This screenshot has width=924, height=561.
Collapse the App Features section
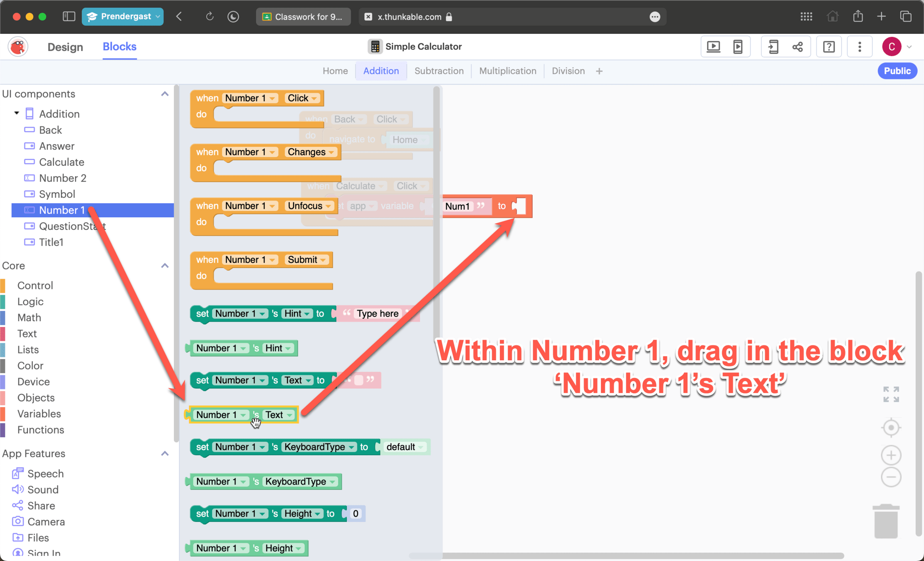tap(165, 453)
